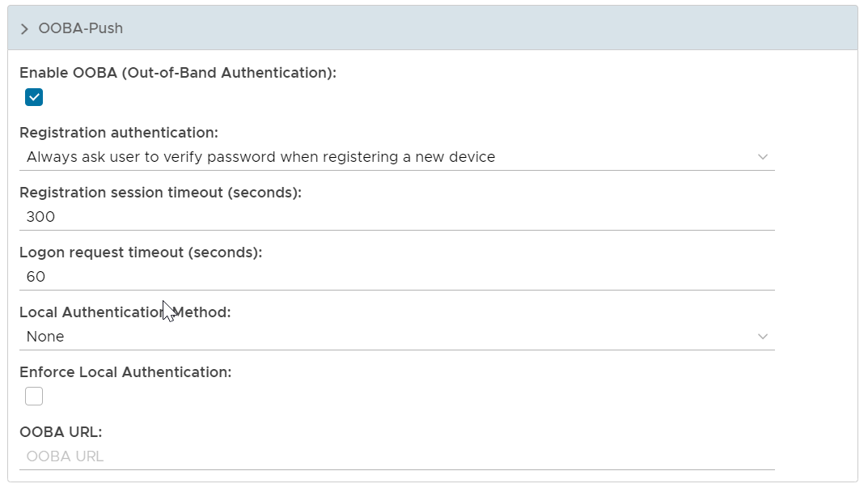The image size is (868, 488).
Task: Click the Enforce Local Authentication label
Action: click(125, 372)
